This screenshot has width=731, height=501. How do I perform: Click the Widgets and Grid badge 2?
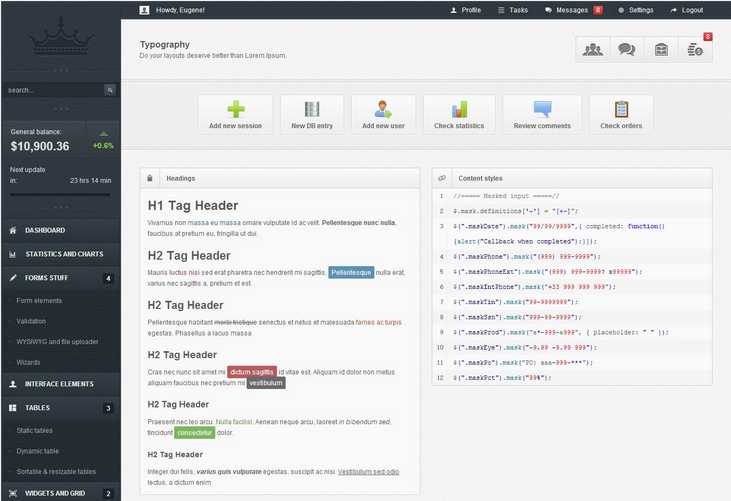pos(108,494)
